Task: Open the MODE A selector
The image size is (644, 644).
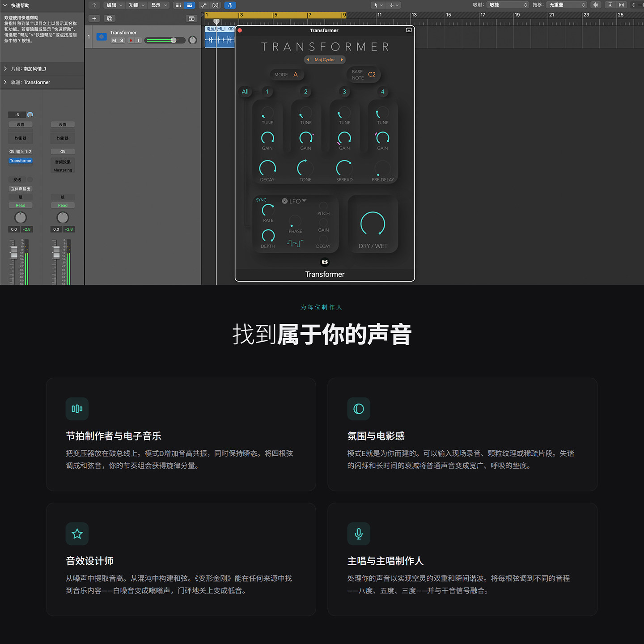Action: tap(286, 75)
